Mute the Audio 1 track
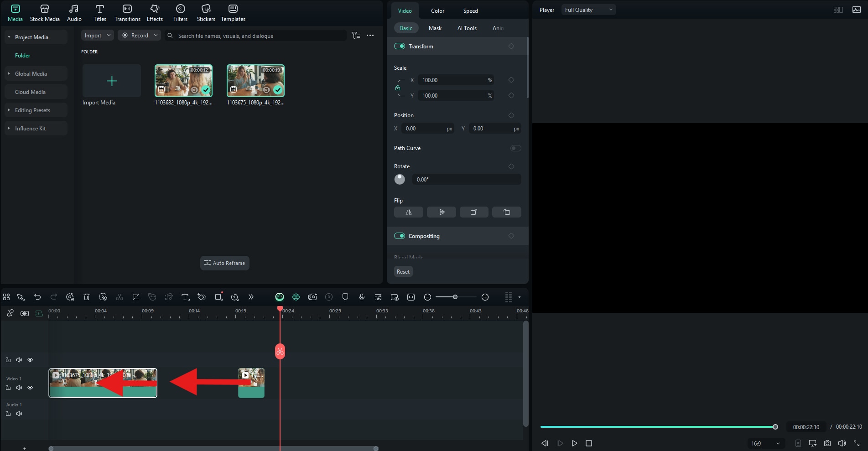This screenshot has width=868, height=451. coord(19,414)
